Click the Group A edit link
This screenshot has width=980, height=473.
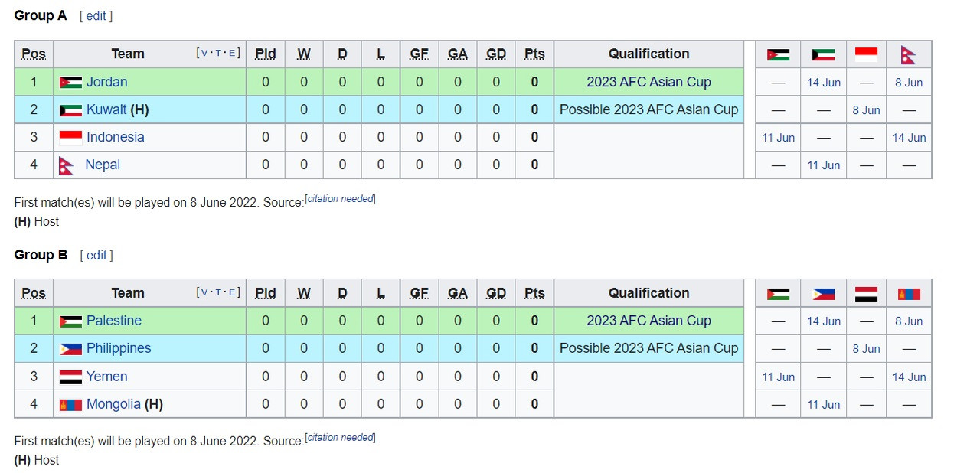[x=96, y=16]
